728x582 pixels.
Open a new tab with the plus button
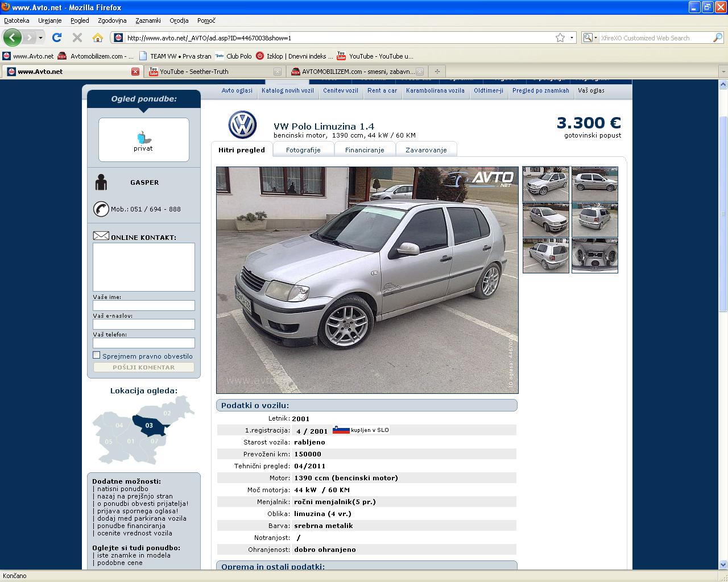437,72
